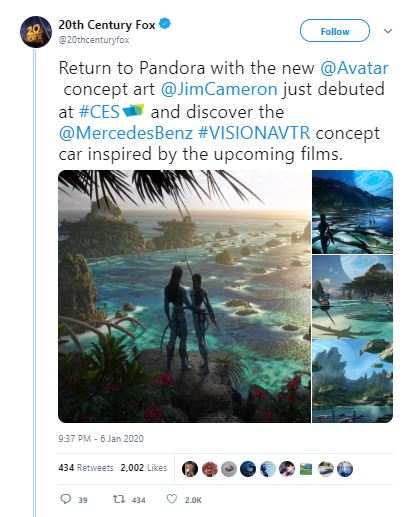Open the #CES hashtag
Screen dimensions: 417x517
[99, 112]
